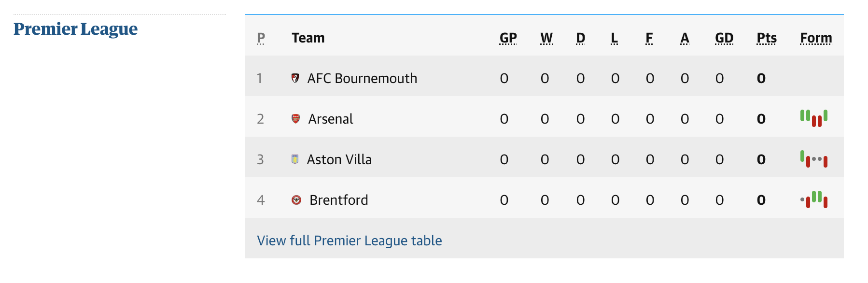
Task: Click Arsenal's form guide bars
Action: pos(814,118)
